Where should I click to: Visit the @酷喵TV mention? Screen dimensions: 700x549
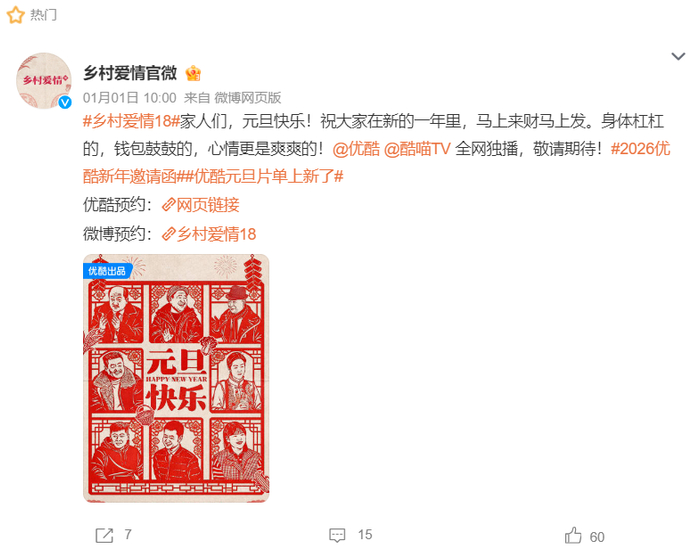pyautogui.click(x=417, y=149)
